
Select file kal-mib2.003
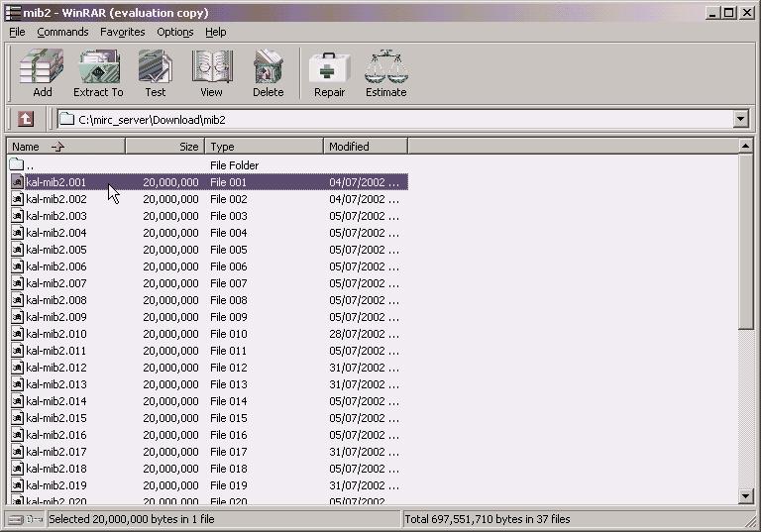tap(56, 216)
